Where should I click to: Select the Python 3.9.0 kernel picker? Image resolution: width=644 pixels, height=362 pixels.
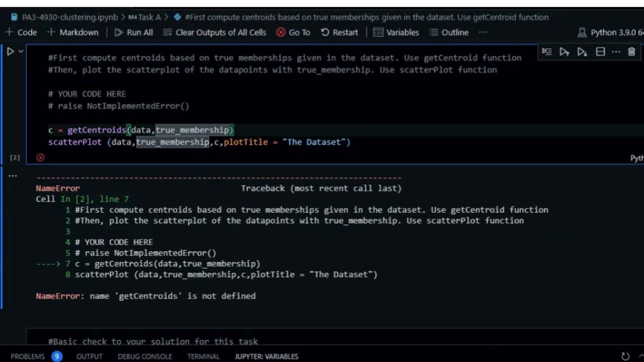[x=611, y=32]
